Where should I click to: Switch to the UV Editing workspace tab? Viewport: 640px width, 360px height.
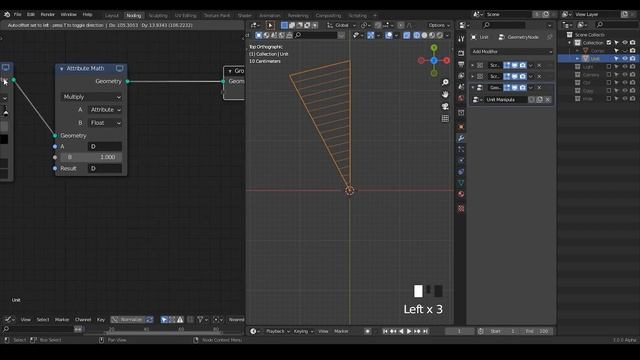coord(186,16)
